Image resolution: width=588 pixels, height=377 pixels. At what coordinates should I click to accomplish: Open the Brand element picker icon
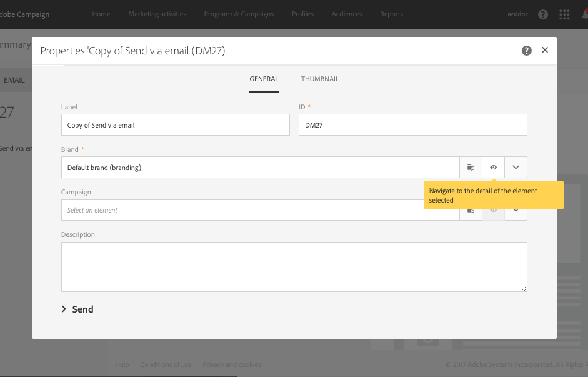[x=471, y=168]
